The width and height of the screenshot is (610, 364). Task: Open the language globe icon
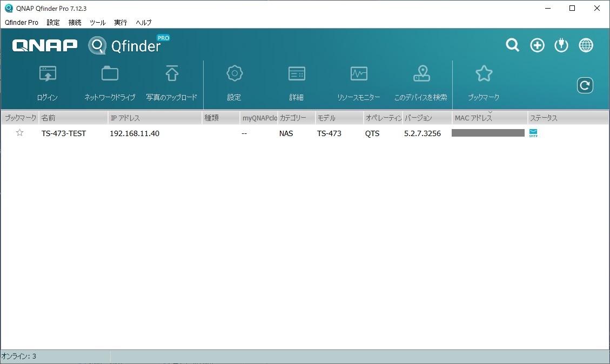586,45
